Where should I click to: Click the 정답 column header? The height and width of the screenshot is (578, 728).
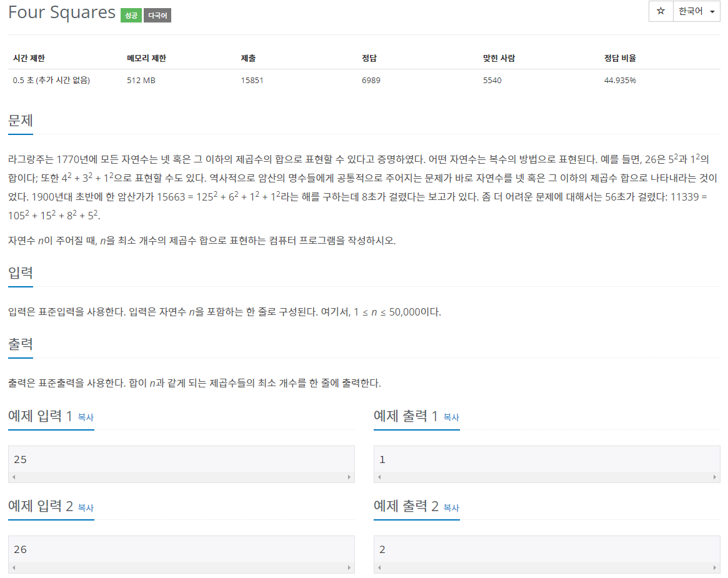click(x=369, y=58)
